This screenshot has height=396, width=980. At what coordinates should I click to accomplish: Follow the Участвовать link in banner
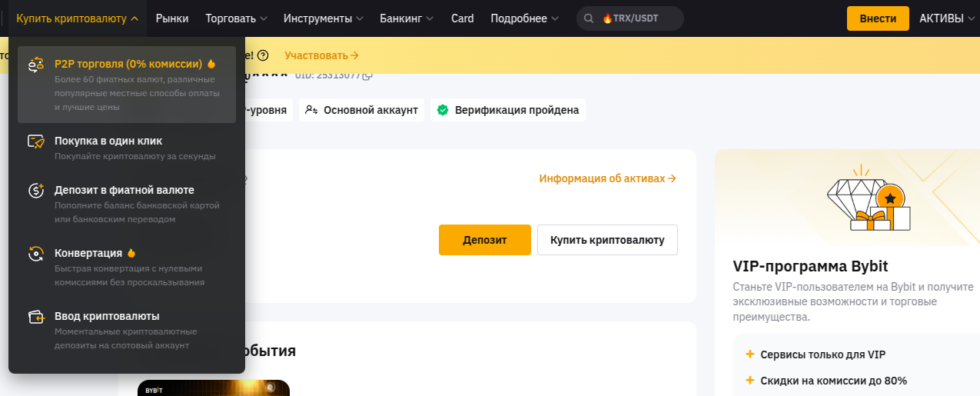321,55
